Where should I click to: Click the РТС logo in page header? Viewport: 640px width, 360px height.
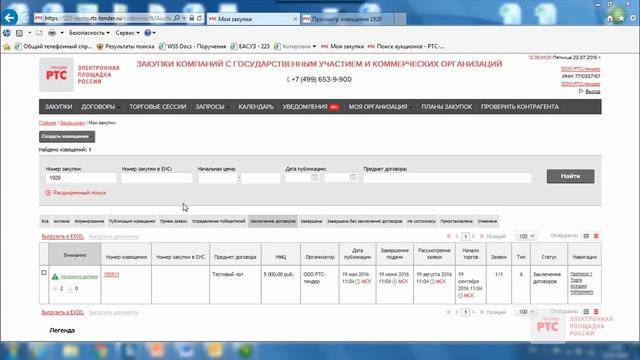(x=56, y=74)
